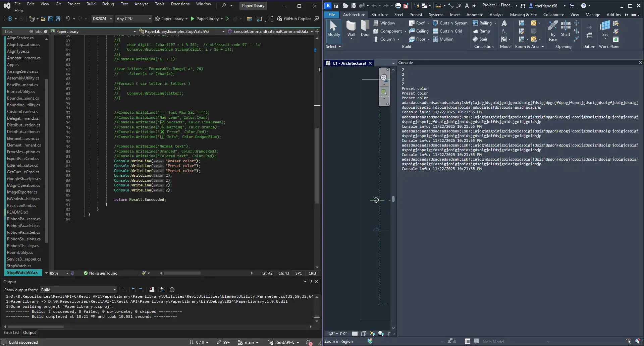Close the Console panel in Revit
The image size is (644, 346).
(x=640, y=62)
